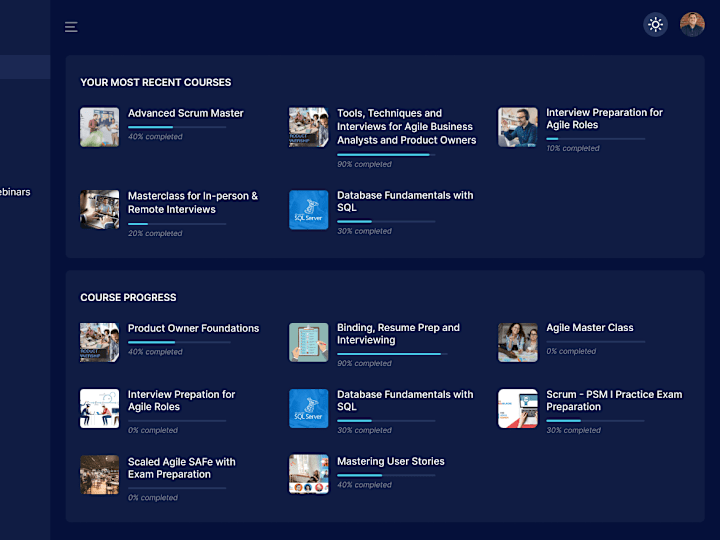
Task: Click the Agile Master Class thumbnail
Action: coord(518,343)
